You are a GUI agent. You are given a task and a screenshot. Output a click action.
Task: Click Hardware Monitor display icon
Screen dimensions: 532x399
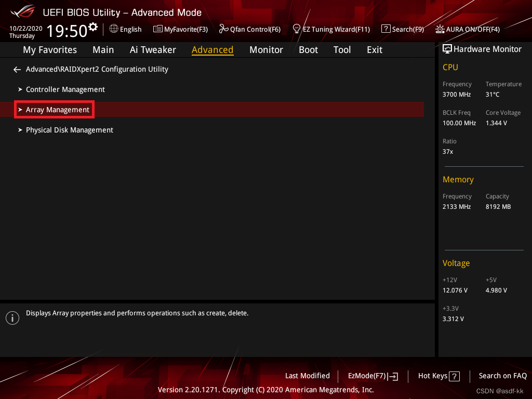[x=447, y=49]
